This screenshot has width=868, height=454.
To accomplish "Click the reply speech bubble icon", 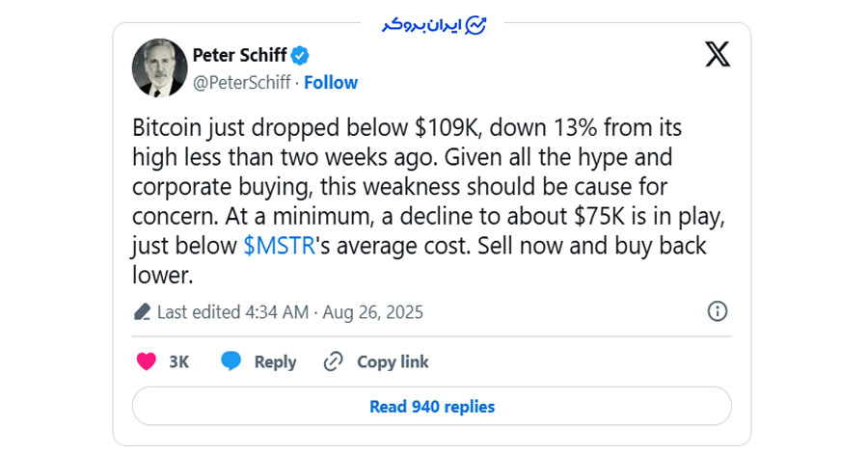I will point(231,361).
